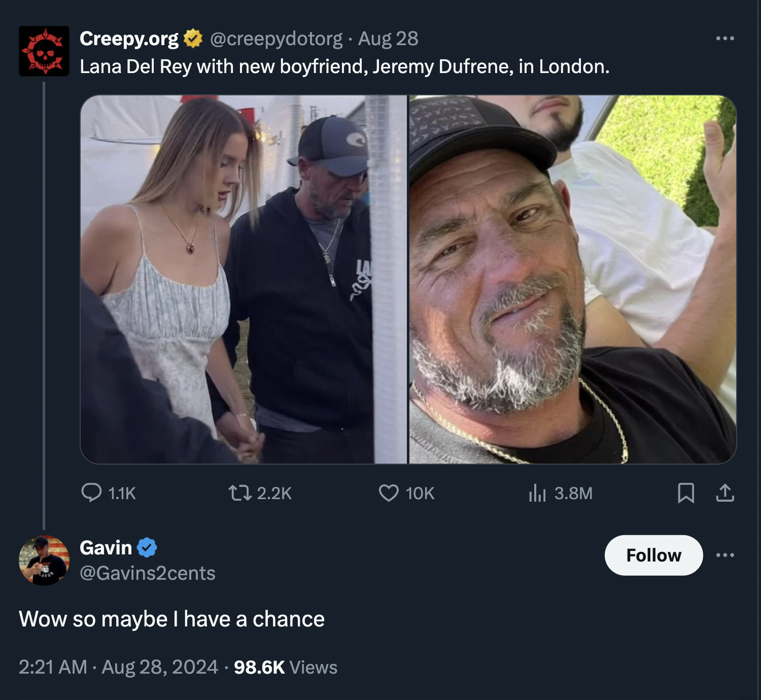
Task: Like the Creepy.org post with heart icon
Action: coord(389,493)
